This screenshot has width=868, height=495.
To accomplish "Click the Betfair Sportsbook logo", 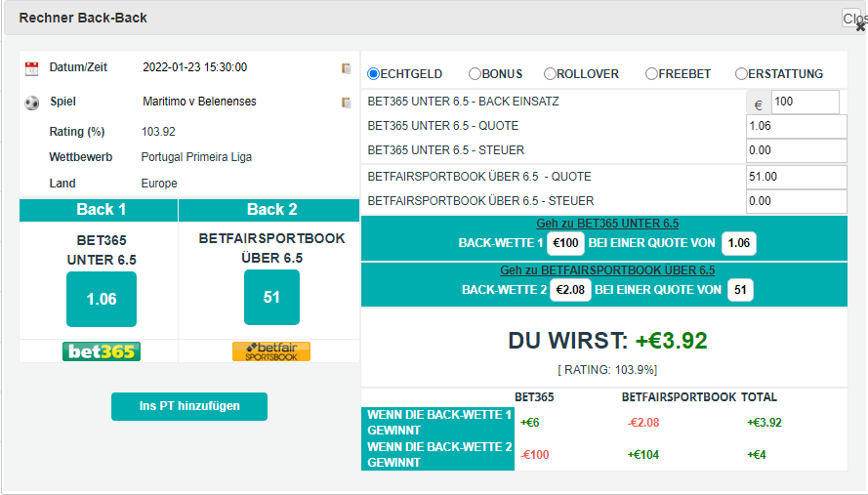I will [271, 351].
